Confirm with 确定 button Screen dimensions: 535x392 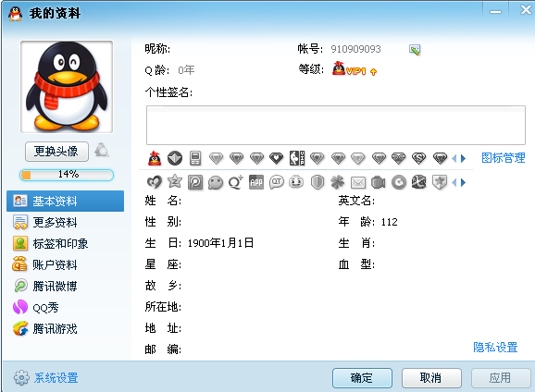[362, 378]
